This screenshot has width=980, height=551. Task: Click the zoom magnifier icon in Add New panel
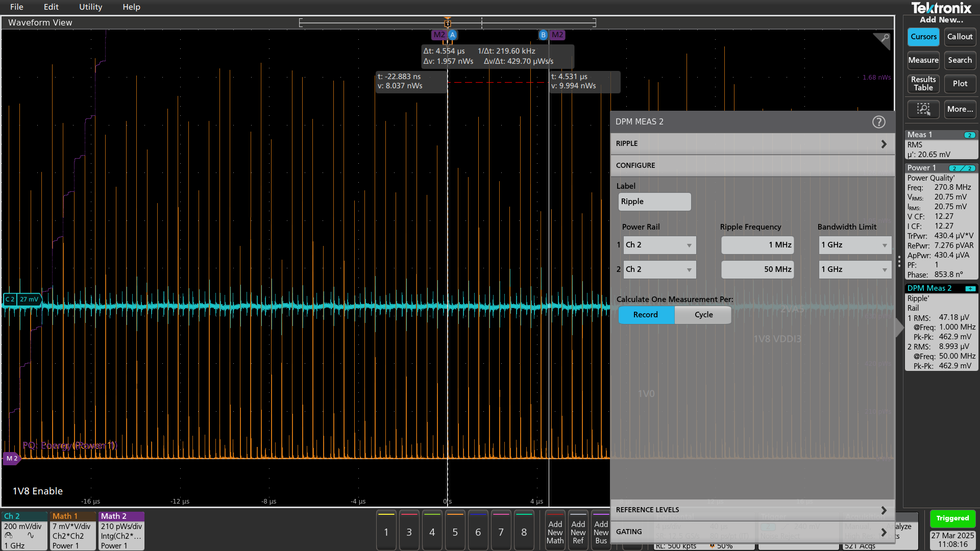click(x=923, y=109)
